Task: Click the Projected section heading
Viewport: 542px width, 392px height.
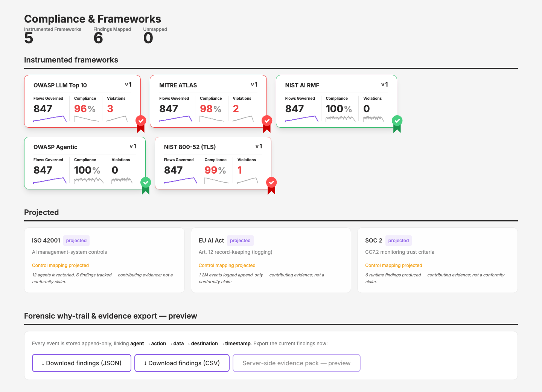Action: click(41, 212)
